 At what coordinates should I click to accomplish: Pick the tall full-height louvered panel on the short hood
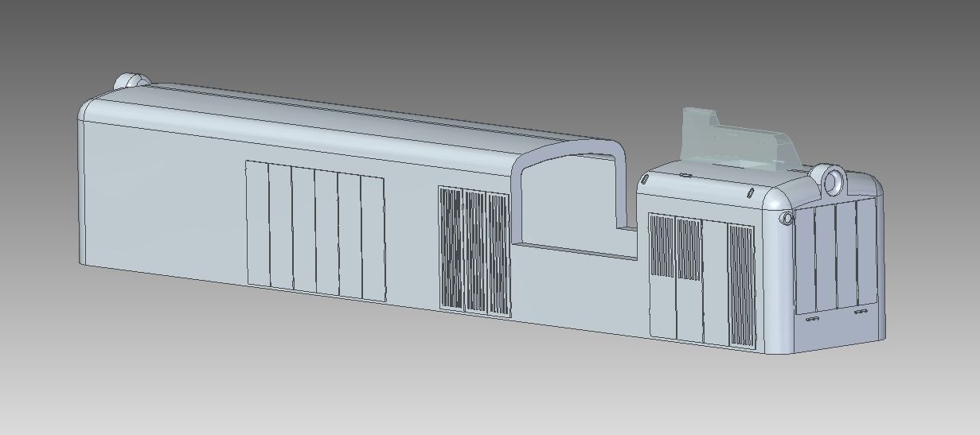[x=742, y=286]
